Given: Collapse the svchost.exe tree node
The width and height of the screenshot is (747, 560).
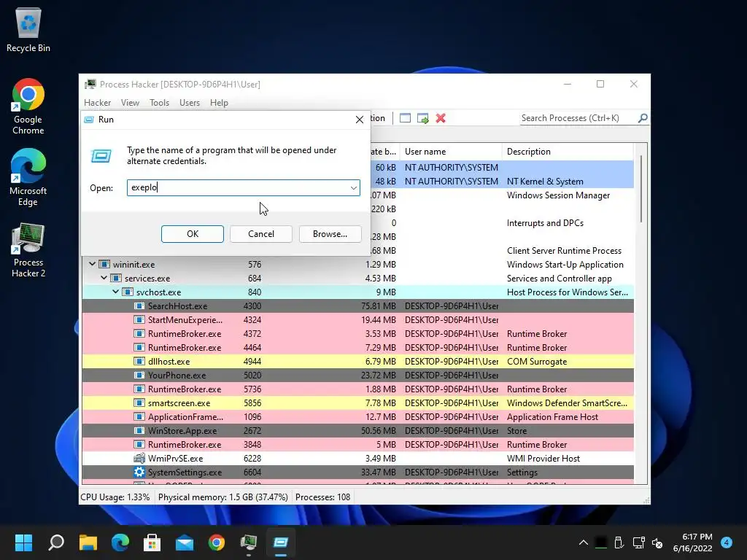Looking at the screenshot, I should pos(115,292).
